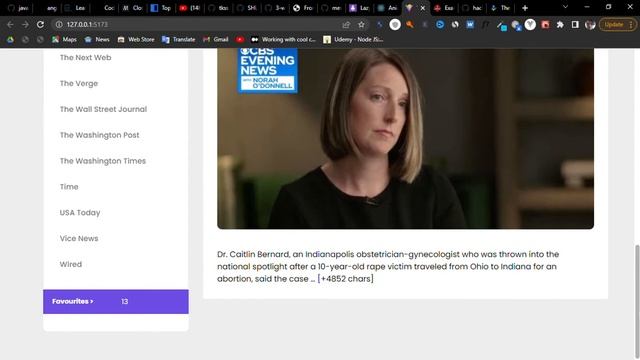This screenshot has height=360, width=640.
Task: Switch to the 'Ani' browser tab
Action: (388, 8)
